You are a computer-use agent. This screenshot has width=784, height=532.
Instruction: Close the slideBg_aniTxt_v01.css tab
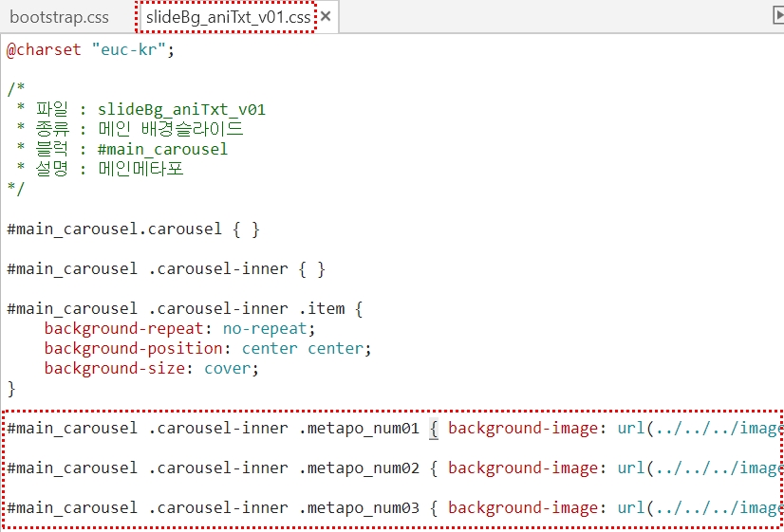[x=326, y=17]
